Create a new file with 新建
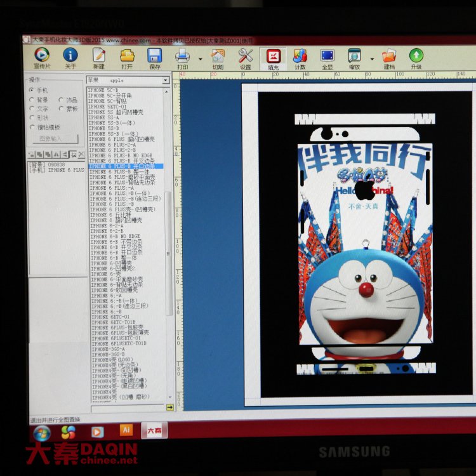Viewport: 476px width, 476px height. 99,56
